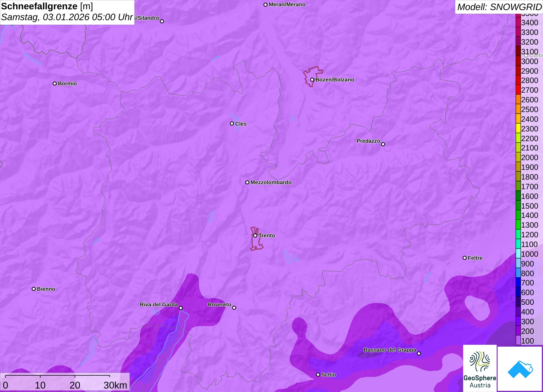Select the 1400 m green legend swatch

518,215
